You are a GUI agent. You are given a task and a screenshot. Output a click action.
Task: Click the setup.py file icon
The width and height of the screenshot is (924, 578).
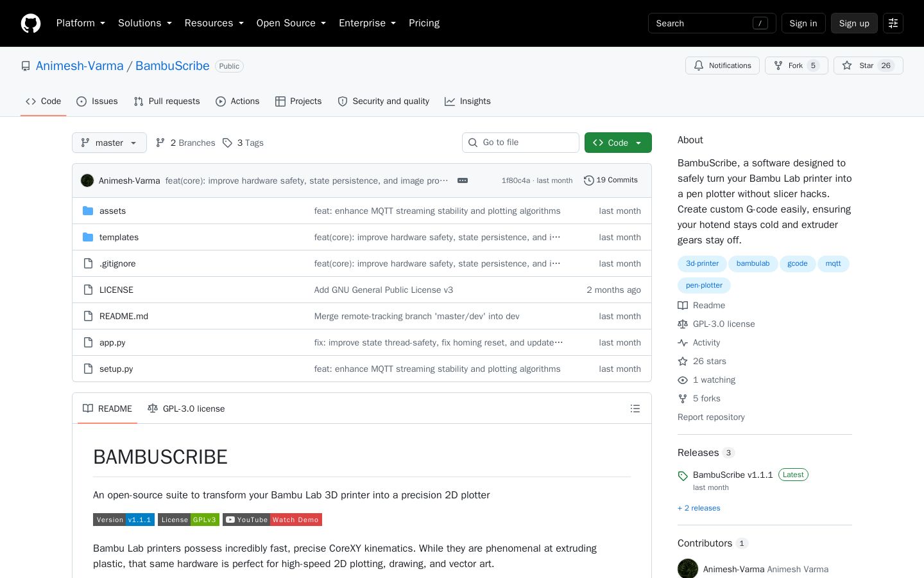(88, 369)
